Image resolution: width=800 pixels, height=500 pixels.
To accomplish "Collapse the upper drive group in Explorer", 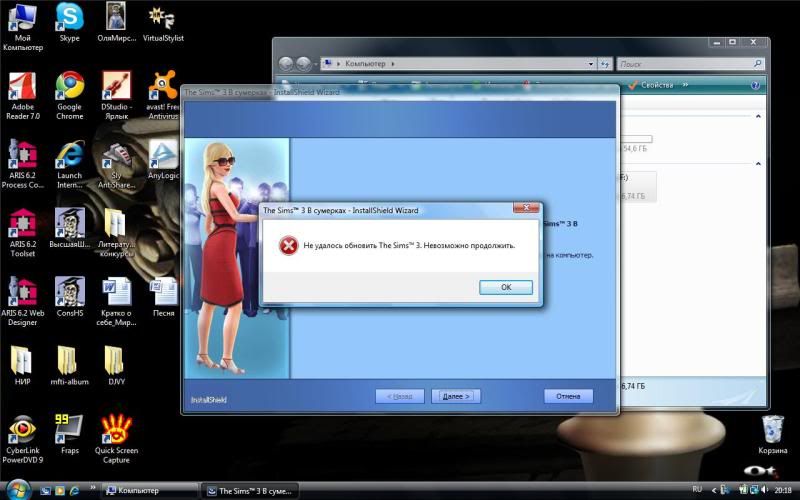I will (x=758, y=116).
